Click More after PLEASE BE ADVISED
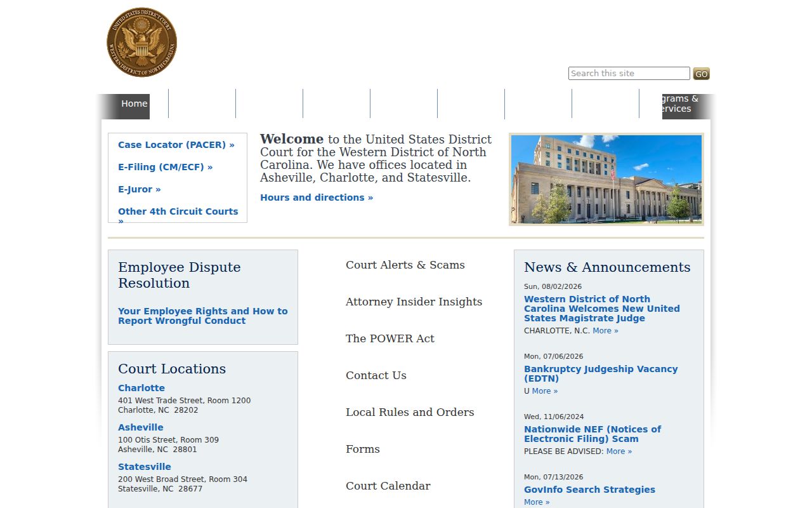This screenshot has height=508, width=812. 619,451
